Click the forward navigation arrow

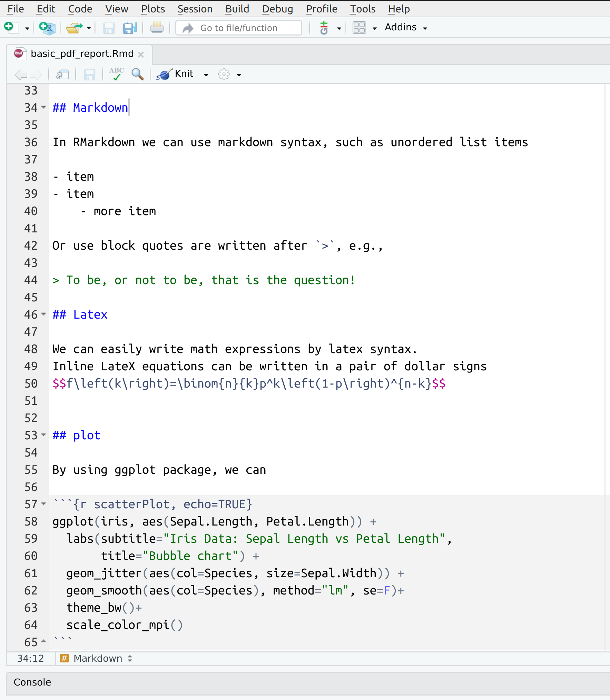coord(36,74)
